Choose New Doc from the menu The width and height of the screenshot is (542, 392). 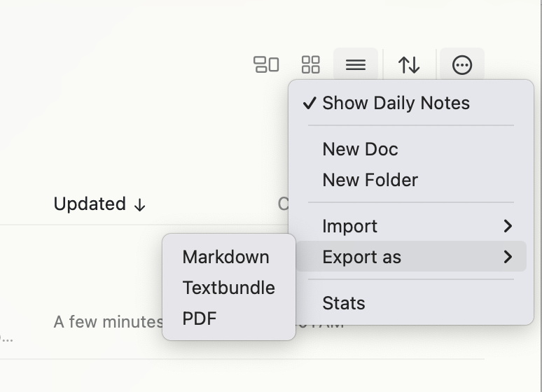click(x=360, y=149)
